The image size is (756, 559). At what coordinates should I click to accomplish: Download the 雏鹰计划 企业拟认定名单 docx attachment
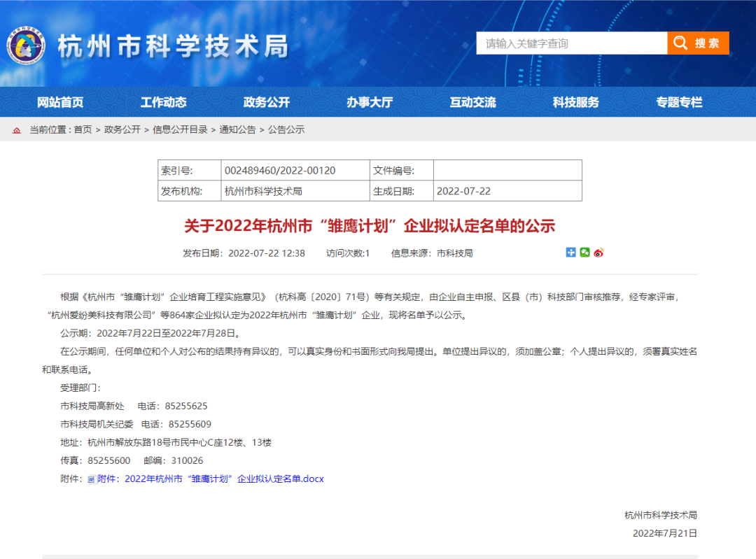coord(210,479)
